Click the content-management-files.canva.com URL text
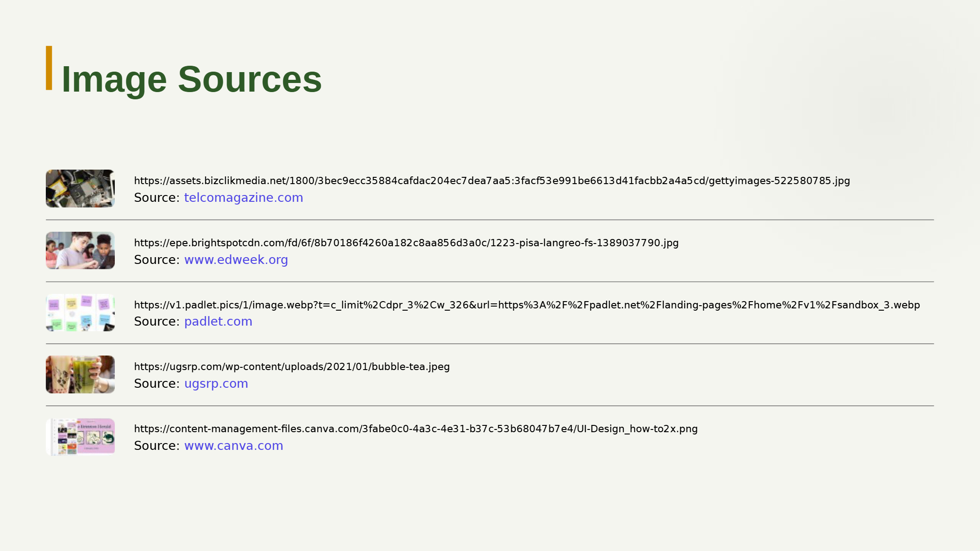Image resolution: width=980 pixels, height=551 pixels. coord(416,429)
